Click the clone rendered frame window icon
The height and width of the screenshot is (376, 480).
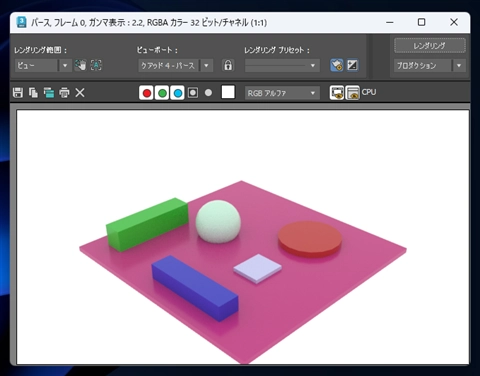49,92
